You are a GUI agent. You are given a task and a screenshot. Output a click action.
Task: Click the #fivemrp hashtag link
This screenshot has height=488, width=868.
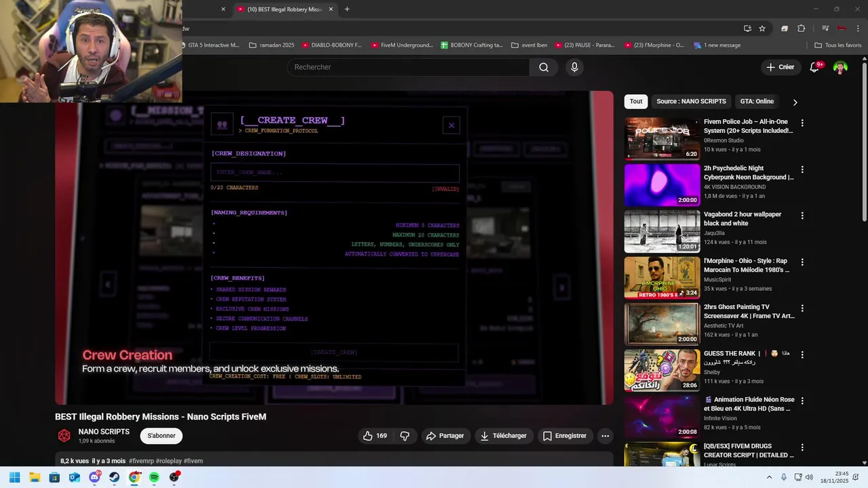tap(141, 461)
